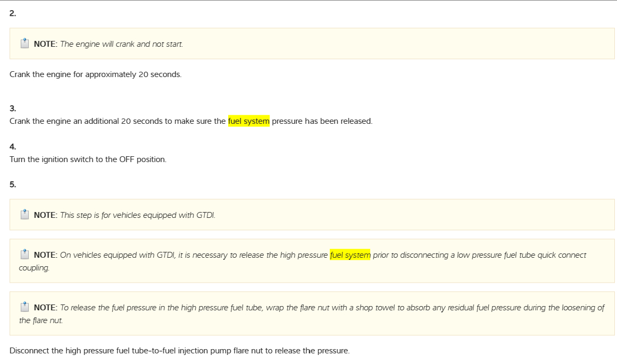Click the italic text "The engine will crank and not start"

click(x=121, y=44)
